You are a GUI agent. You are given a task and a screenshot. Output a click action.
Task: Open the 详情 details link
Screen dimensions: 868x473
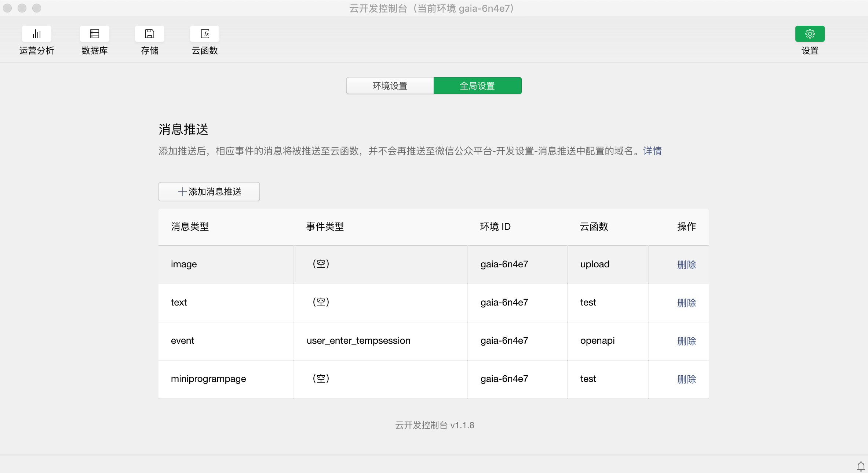[652, 151]
